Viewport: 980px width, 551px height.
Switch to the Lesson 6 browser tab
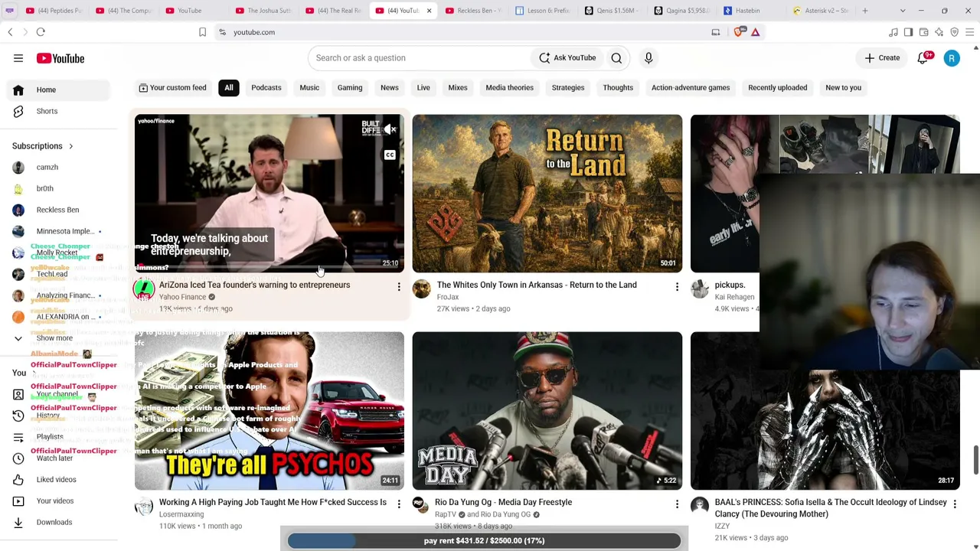(543, 11)
